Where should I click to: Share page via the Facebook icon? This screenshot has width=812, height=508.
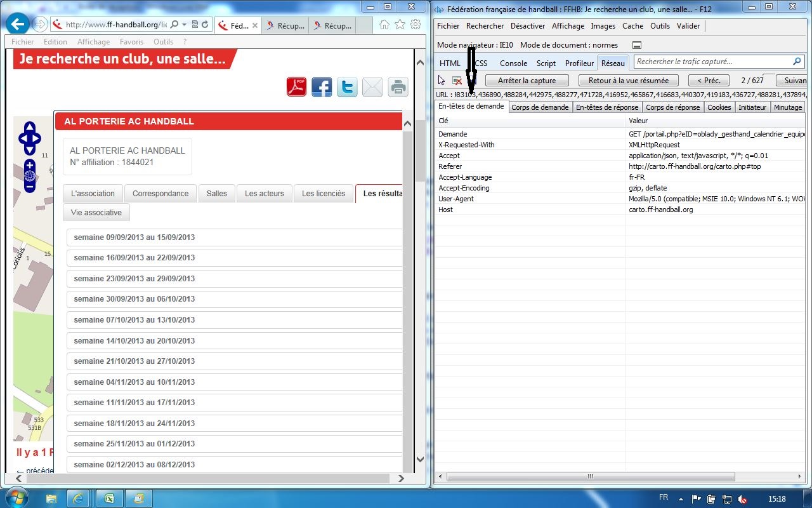tap(322, 86)
